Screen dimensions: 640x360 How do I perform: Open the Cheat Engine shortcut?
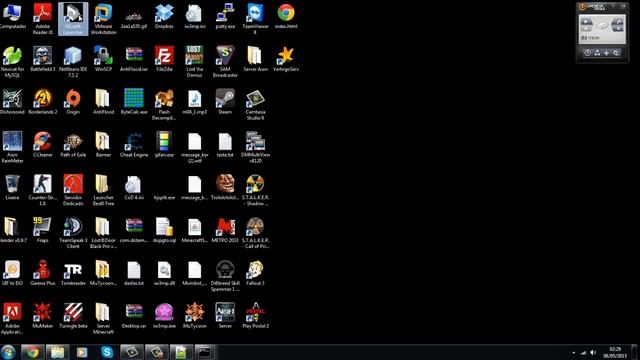(134, 144)
